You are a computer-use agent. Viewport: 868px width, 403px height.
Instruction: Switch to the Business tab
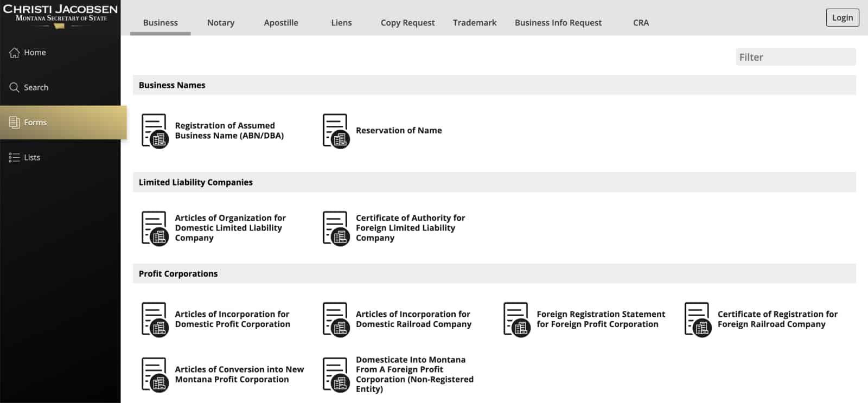(x=161, y=23)
